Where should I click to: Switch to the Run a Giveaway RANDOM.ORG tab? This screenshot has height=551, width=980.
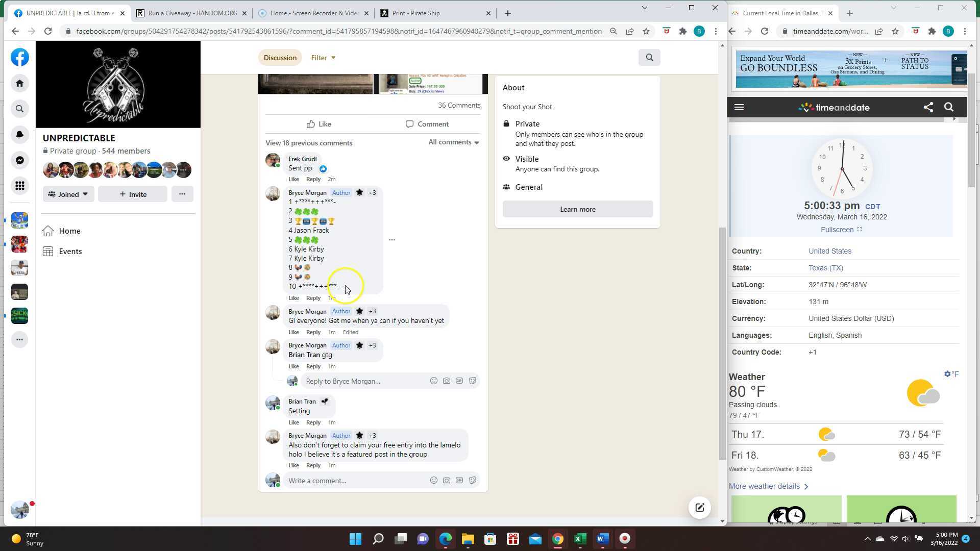192,13
